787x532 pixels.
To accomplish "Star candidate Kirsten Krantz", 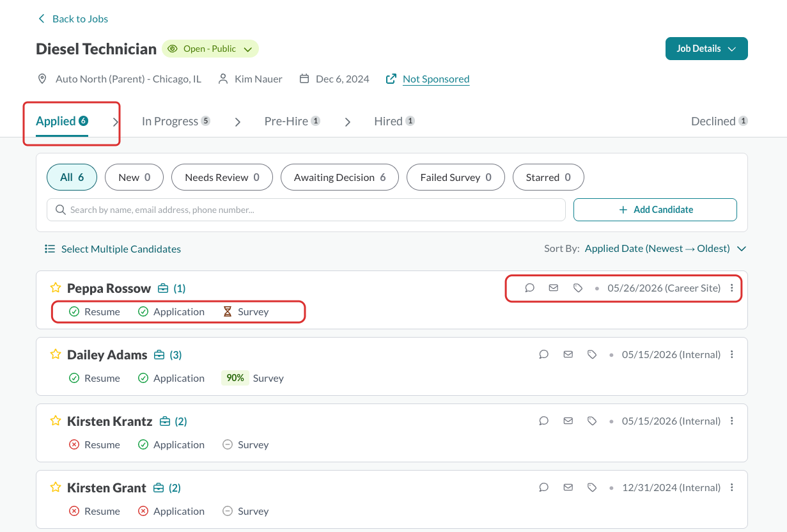I will click(x=56, y=421).
